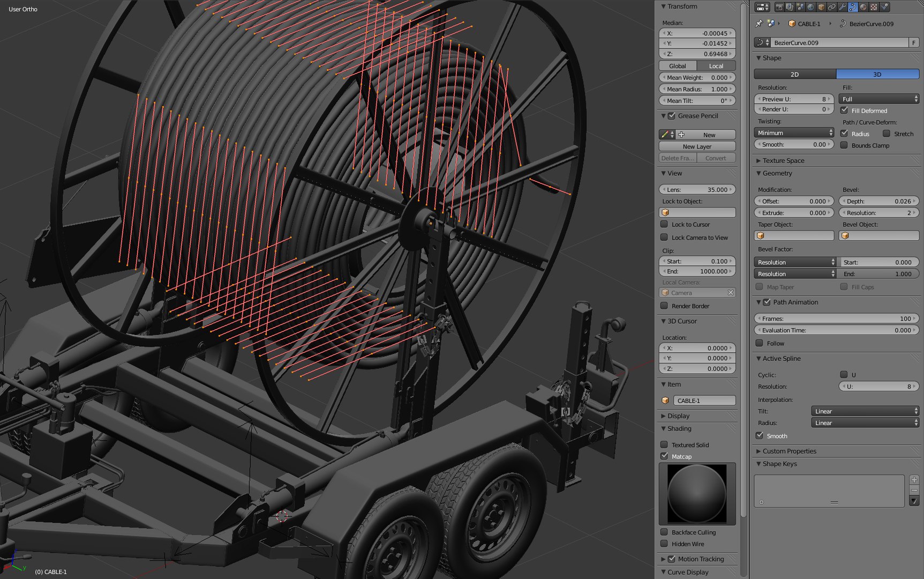Switch to the Material properties tab
The height and width of the screenshot is (579, 924).
pyautogui.click(x=863, y=7)
